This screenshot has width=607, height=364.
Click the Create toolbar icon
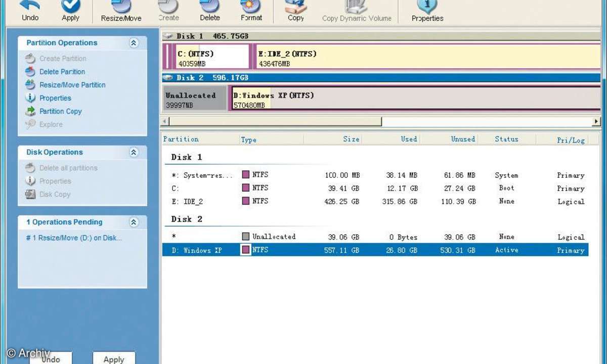click(168, 6)
